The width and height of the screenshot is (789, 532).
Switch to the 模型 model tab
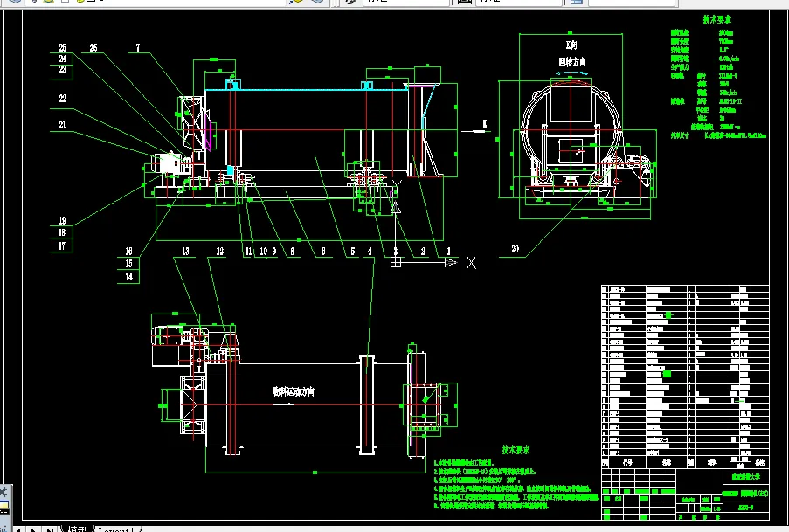pyautogui.click(x=77, y=529)
